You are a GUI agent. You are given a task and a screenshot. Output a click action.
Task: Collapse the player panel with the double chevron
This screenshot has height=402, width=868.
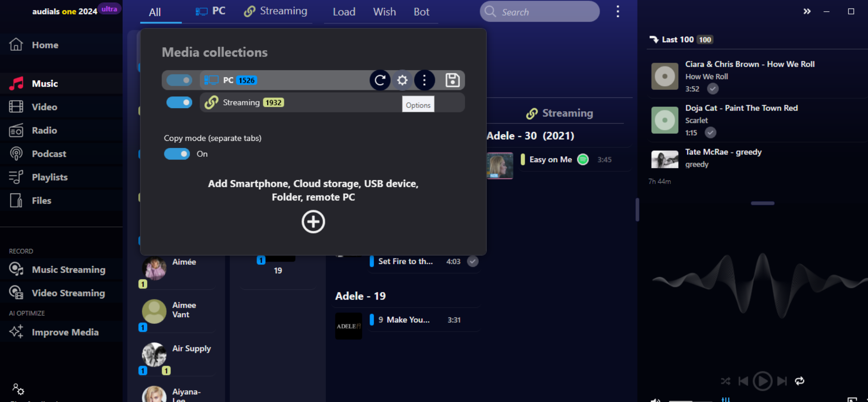pos(807,11)
